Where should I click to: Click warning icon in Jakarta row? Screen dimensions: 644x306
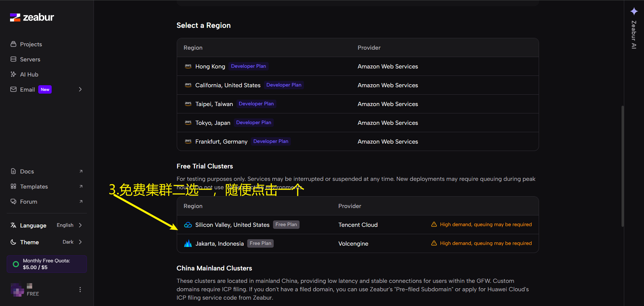pyautogui.click(x=434, y=243)
